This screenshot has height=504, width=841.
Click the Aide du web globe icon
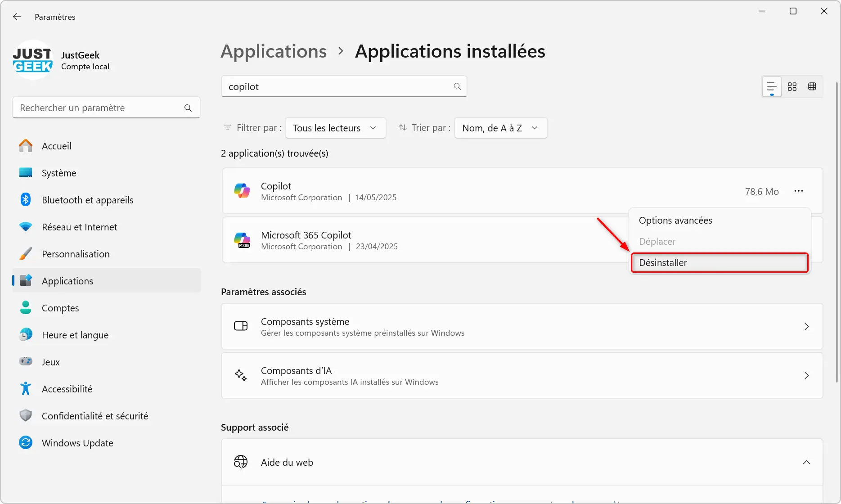[x=241, y=462]
